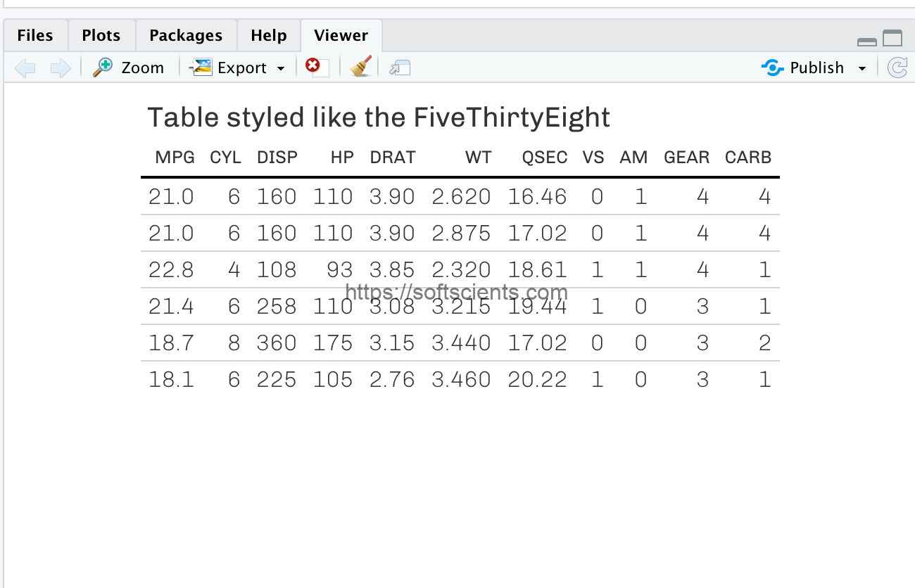
Task: Click the CYL column header
Action: (225, 158)
